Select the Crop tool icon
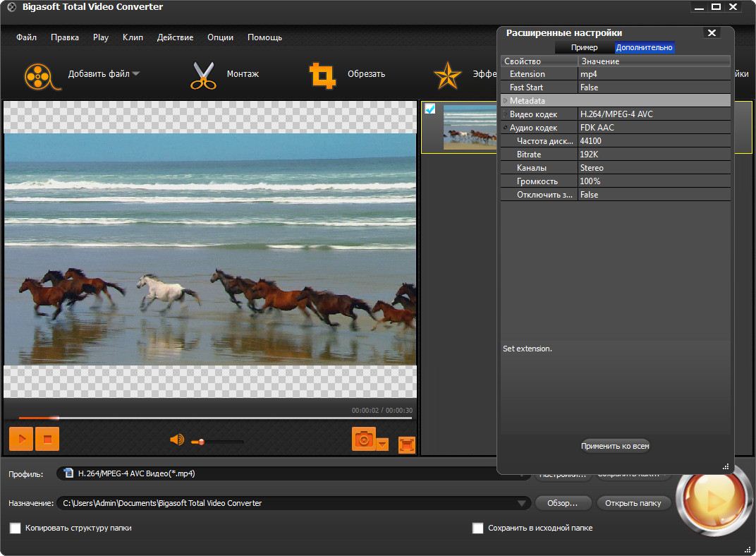The width and height of the screenshot is (756, 556). tap(322, 75)
